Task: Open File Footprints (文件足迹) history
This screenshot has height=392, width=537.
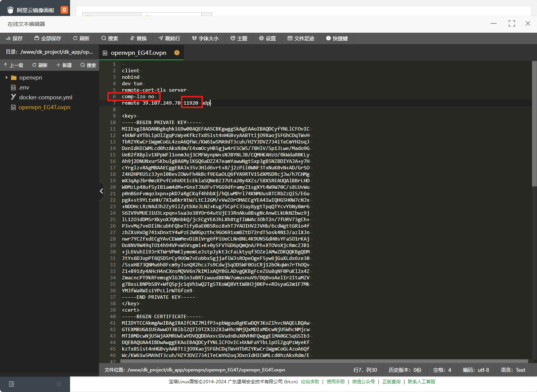Action: click(x=301, y=38)
